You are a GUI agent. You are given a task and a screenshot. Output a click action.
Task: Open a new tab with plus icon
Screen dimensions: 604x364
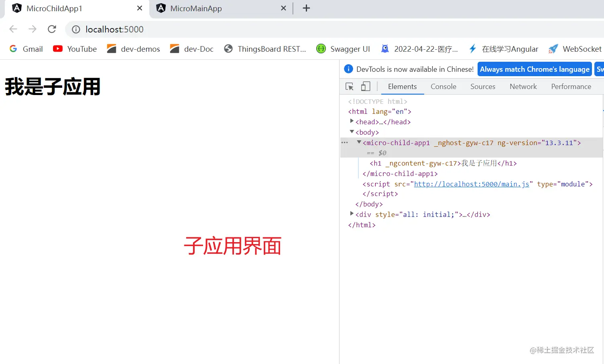tap(306, 8)
